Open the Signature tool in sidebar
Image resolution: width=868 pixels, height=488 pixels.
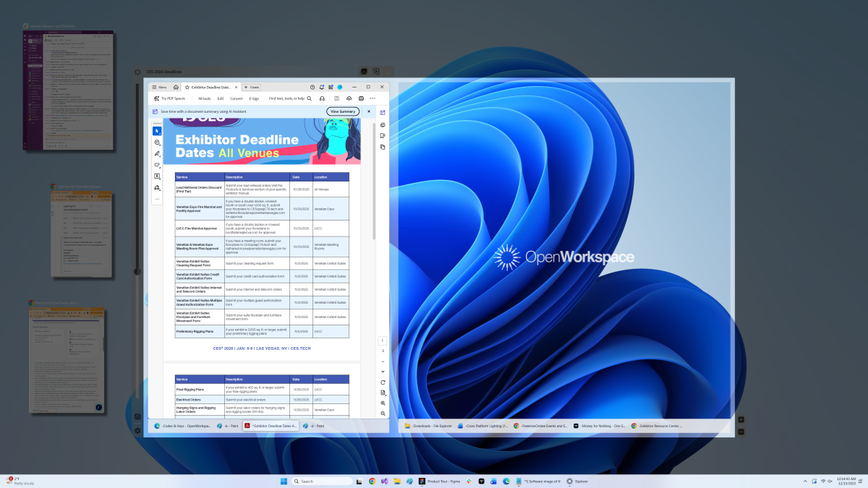[156, 188]
